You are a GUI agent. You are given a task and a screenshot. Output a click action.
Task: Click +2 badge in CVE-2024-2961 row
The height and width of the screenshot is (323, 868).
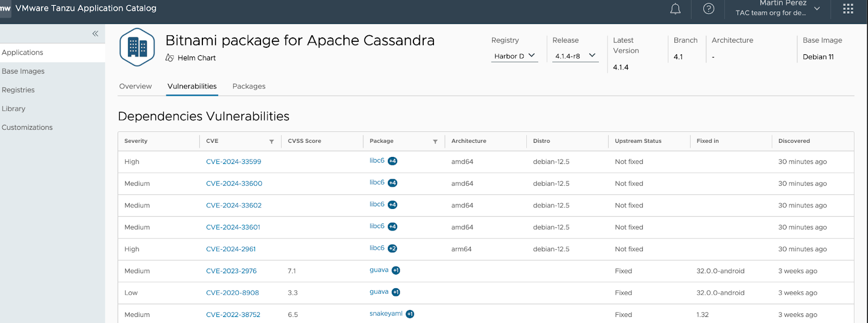tap(393, 249)
